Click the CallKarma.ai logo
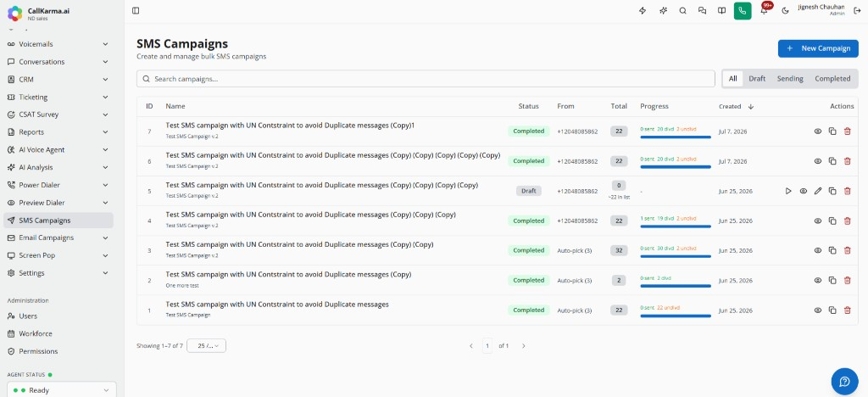868x397 pixels. pyautogui.click(x=15, y=14)
